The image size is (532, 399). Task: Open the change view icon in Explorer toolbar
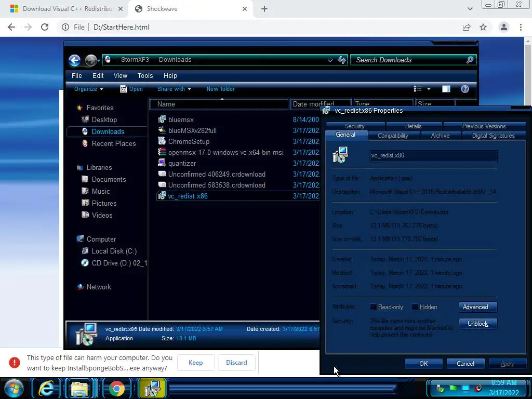(x=418, y=89)
